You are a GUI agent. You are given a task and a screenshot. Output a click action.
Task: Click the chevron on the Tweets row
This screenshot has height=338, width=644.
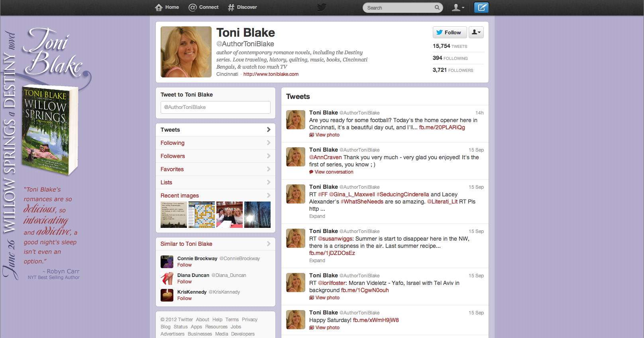pos(269,130)
